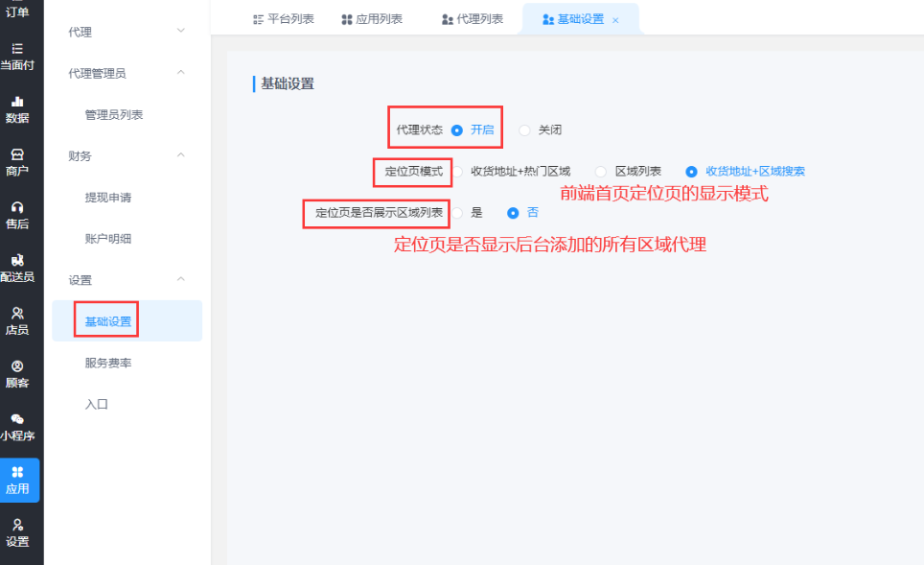Click the 设置 submenu heading
Screen dimensions: 924x565
pos(81,280)
